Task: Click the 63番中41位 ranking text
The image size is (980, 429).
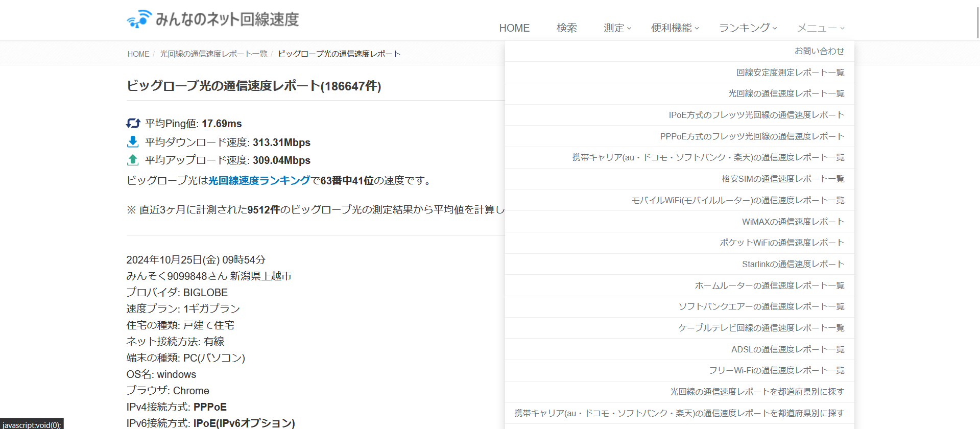Action: (x=347, y=180)
